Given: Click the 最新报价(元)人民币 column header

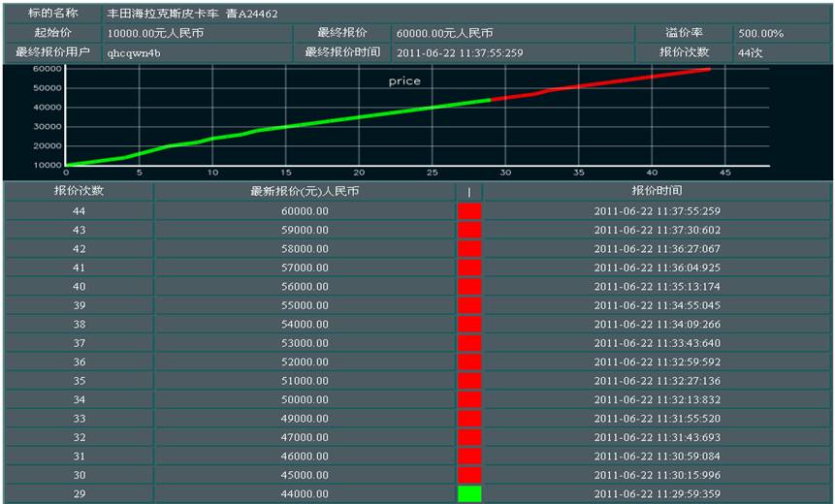Looking at the screenshot, I should [305, 192].
